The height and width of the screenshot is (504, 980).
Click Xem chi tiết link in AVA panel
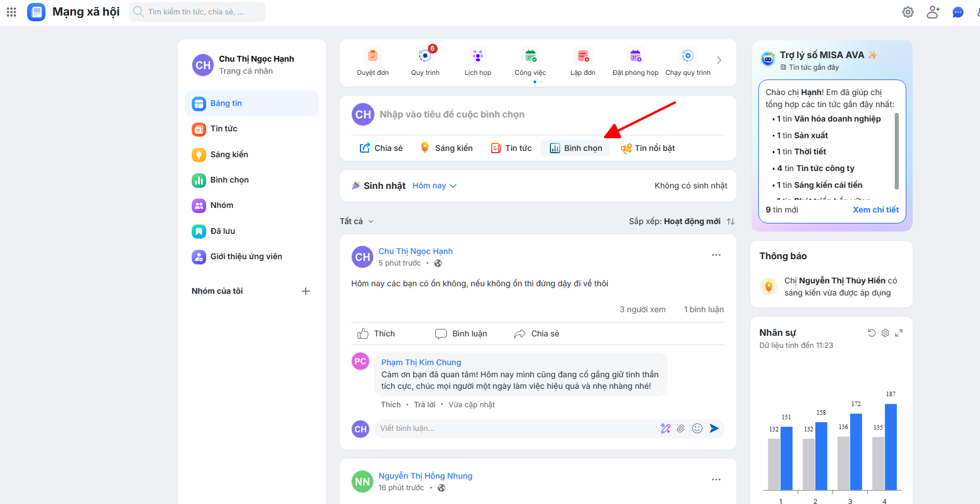pos(875,210)
